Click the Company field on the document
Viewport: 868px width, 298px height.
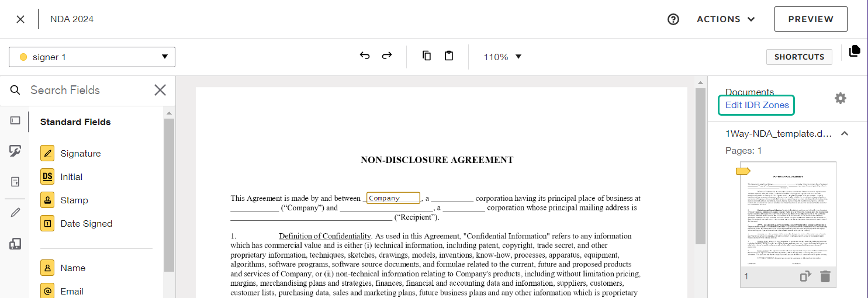(393, 198)
